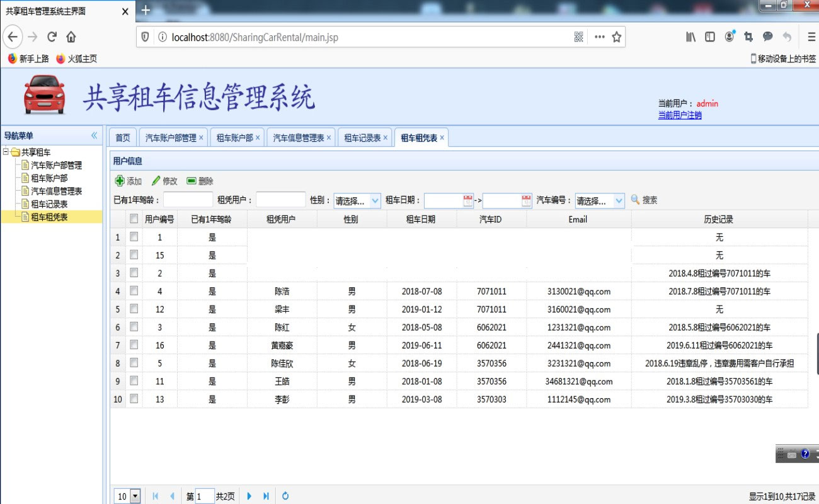This screenshot has width=819, height=504.
Task: Go to the next page arrow icon
Action: [x=250, y=496]
